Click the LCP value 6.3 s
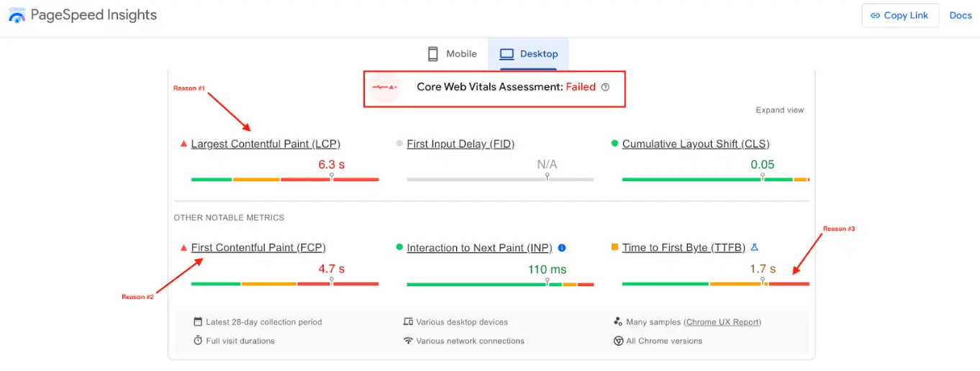The width and height of the screenshot is (980, 371). [332, 165]
